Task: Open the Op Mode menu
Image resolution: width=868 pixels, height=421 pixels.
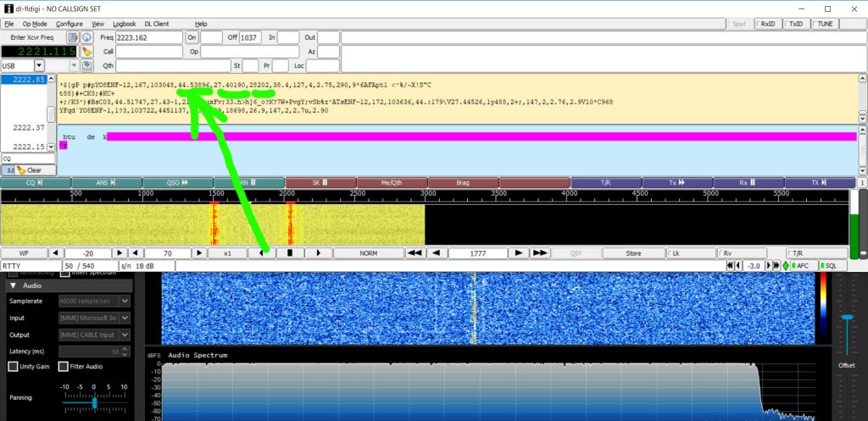Action: pos(35,24)
